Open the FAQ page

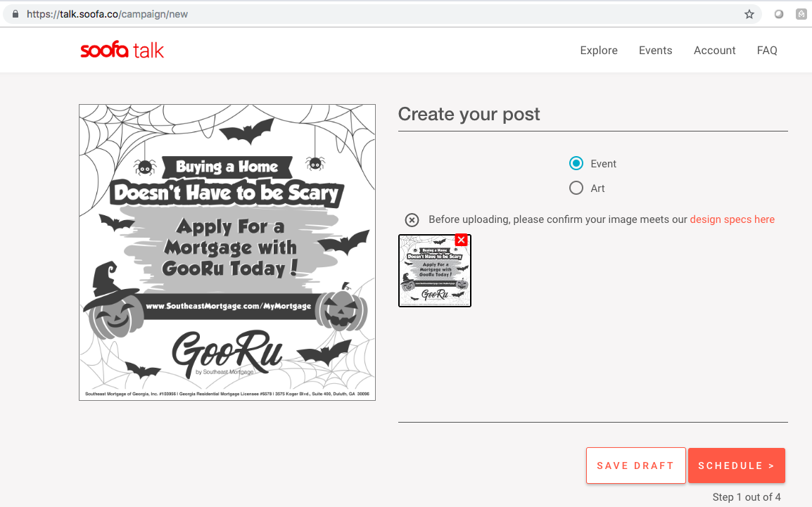(767, 50)
